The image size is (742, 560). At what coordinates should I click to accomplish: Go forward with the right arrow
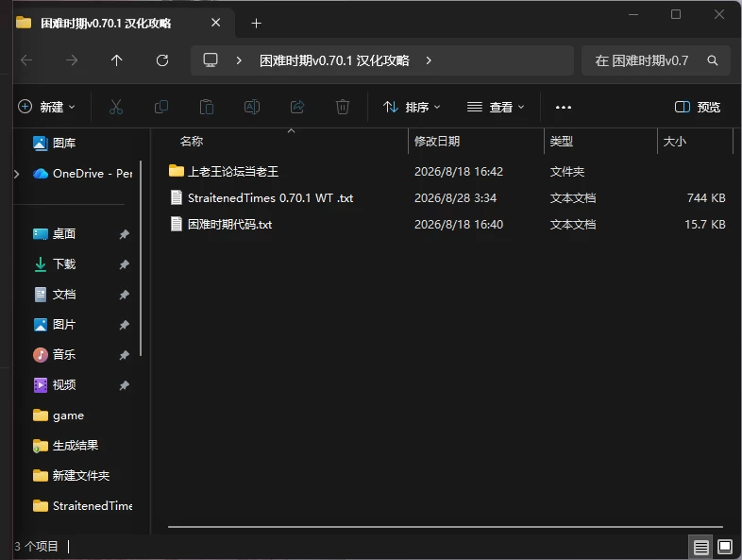click(x=72, y=60)
